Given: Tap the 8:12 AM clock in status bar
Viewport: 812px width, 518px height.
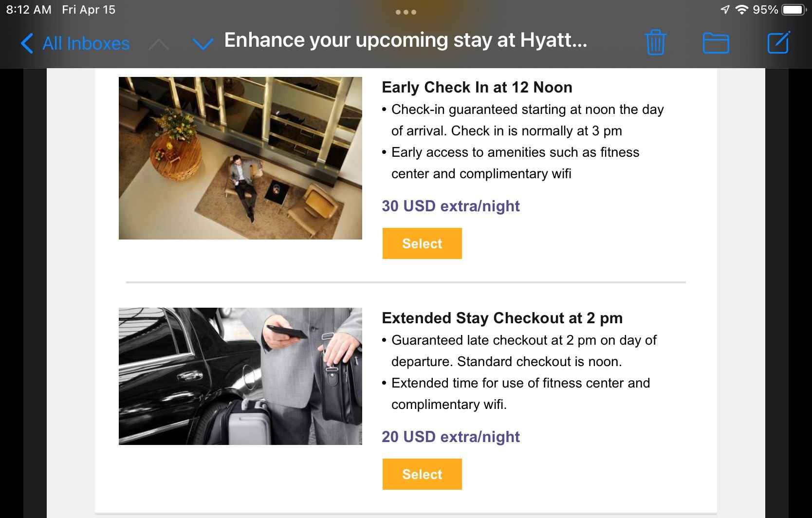Looking at the screenshot, I should (x=28, y=10).
